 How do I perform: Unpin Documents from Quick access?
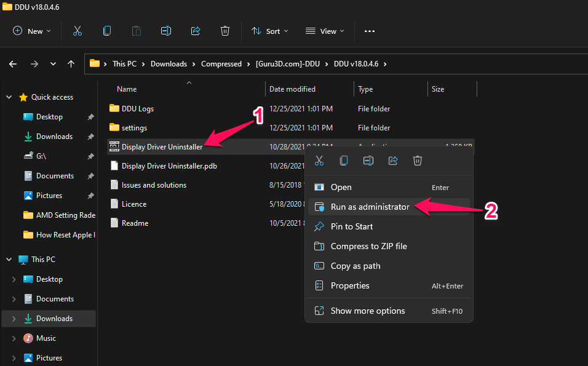tap(91, 176)
